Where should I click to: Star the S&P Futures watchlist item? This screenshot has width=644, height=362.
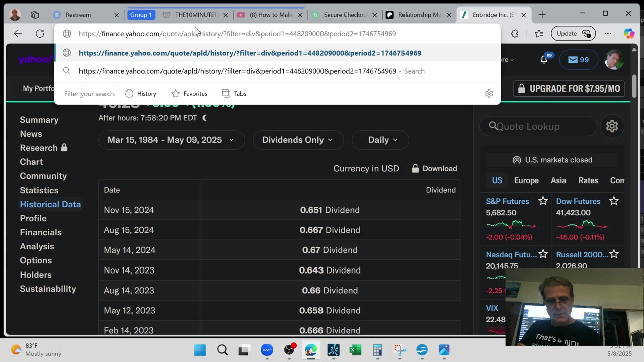pos(543,201)
